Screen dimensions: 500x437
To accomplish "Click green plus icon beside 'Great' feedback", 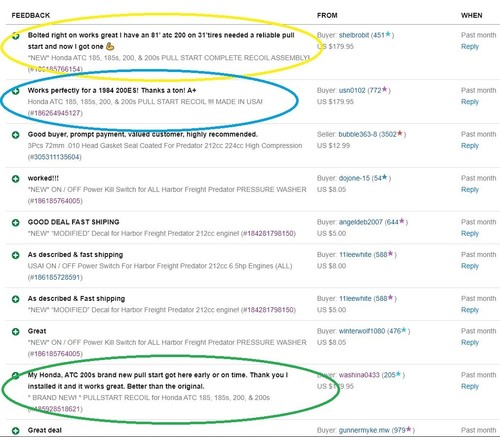I will coord(15,332).
